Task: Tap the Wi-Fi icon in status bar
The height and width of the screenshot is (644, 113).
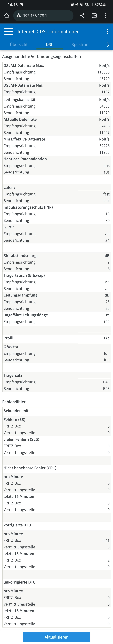Action: point(86,5)
